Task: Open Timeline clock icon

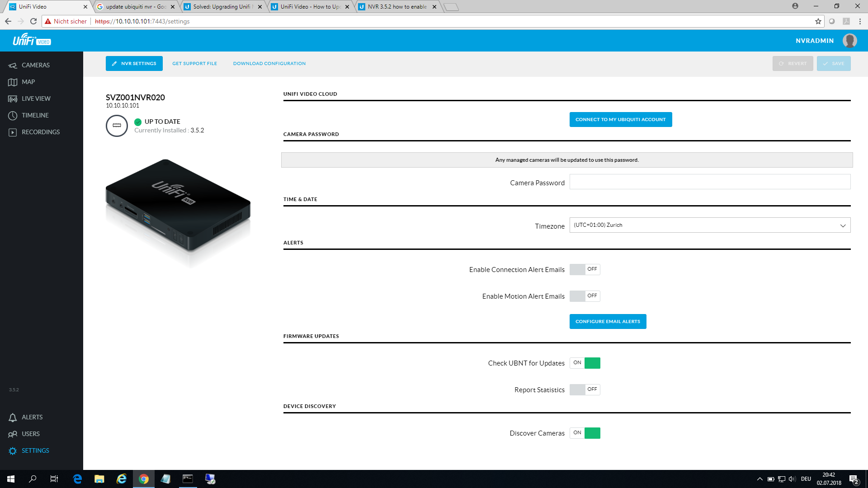Action: click(13, 116)
